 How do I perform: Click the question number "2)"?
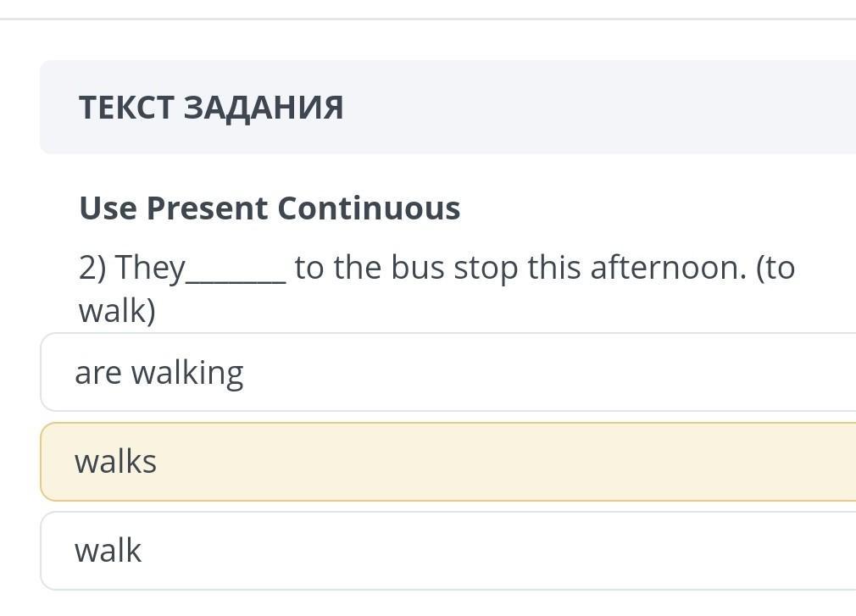[x=92, y=269]
